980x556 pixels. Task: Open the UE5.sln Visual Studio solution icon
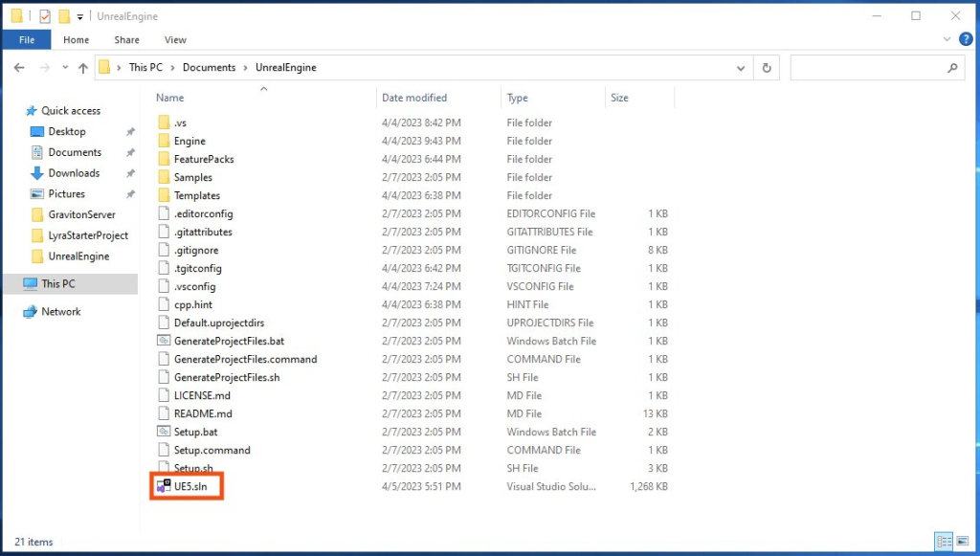pyautogui.click(x=164, y=486)
